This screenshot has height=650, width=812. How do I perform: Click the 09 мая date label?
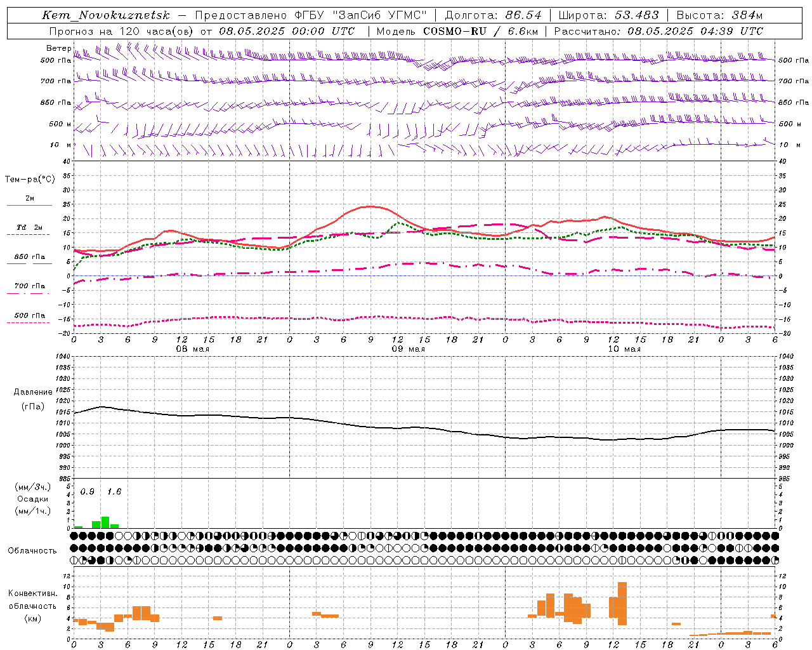click(x=409, y=349)
